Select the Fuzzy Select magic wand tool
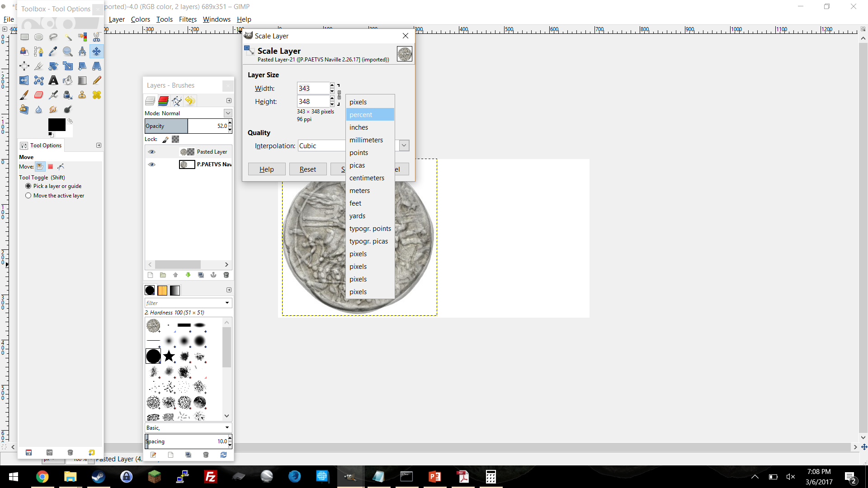The height and width of the screenshot is (488, 868). (x=68, y=37)
